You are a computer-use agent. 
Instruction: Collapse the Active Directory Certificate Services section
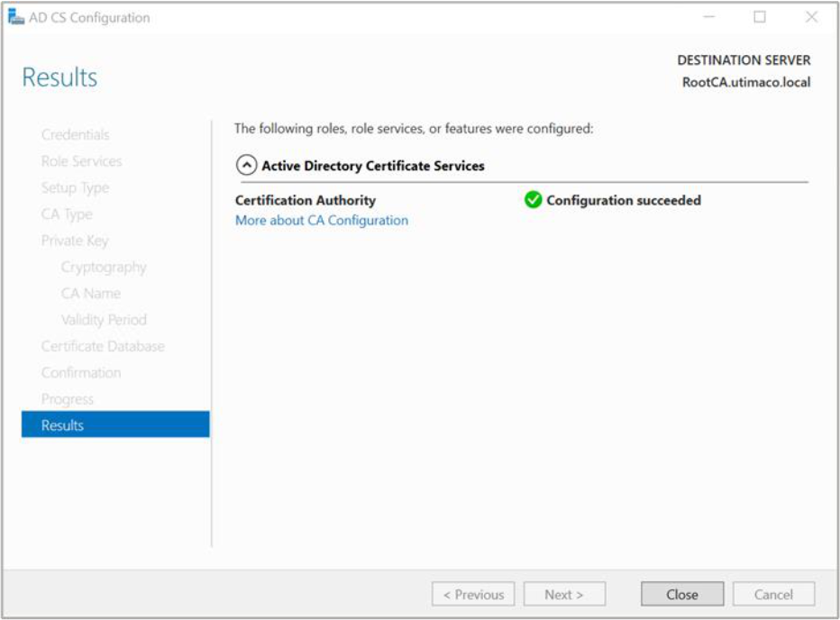pos(245,166)
